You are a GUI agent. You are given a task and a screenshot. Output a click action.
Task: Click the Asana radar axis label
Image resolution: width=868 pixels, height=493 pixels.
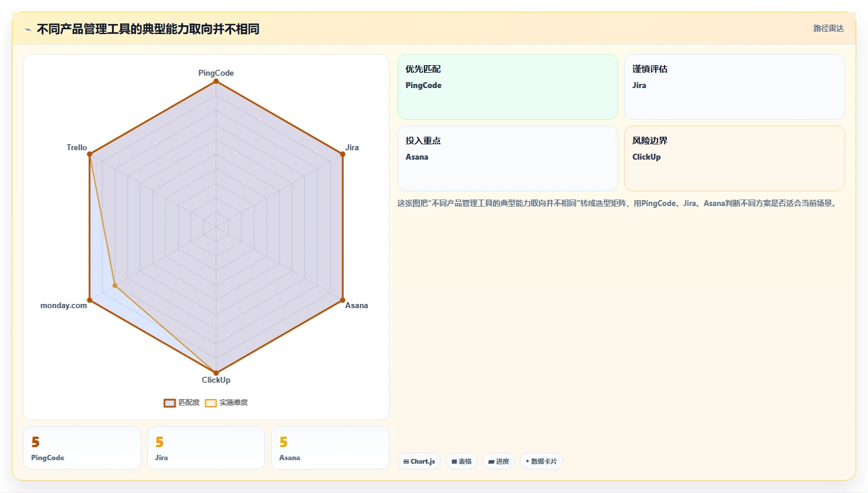tap(357, 305)
